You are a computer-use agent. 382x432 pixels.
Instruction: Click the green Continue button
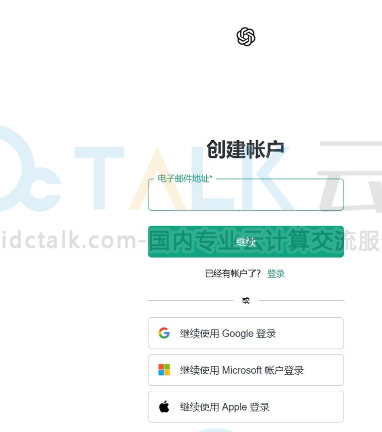pos(246,242)
